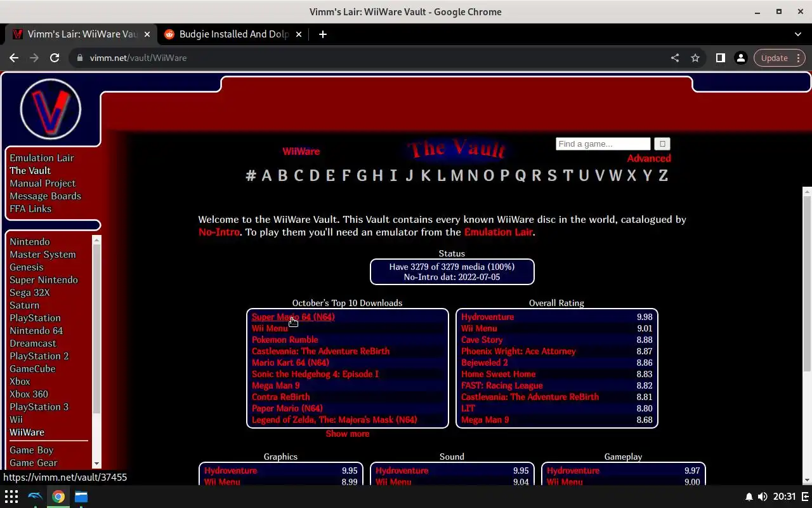Open Contra ReBirth in Top Downloads
This screenshot has height=508, width=812.
point(281,397)
